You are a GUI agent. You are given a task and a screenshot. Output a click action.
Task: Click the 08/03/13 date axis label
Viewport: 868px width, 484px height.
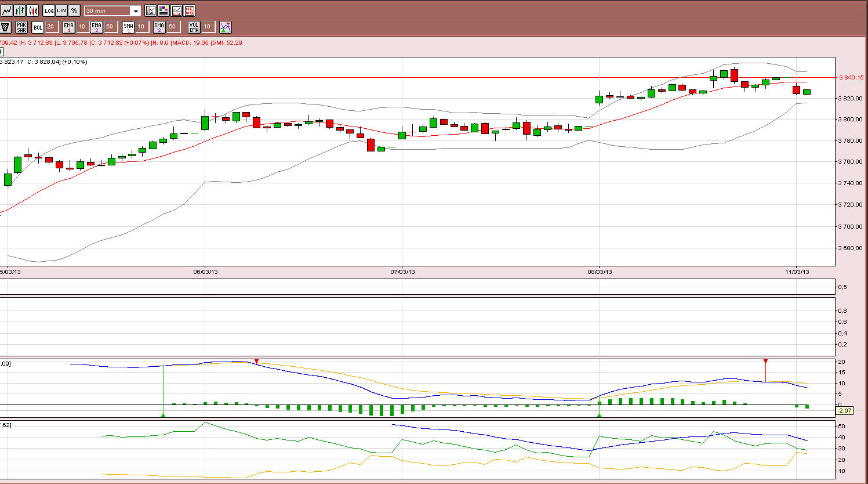coord(600,272)
